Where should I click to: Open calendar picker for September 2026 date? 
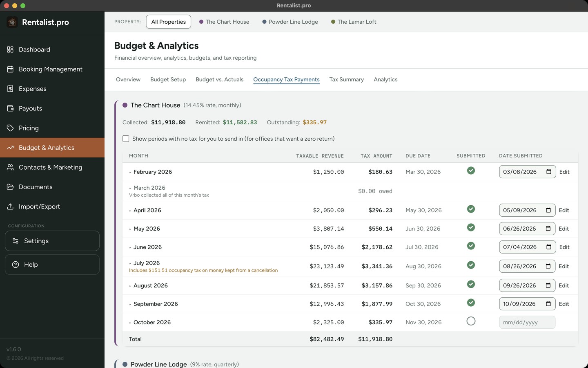point(548,304)
